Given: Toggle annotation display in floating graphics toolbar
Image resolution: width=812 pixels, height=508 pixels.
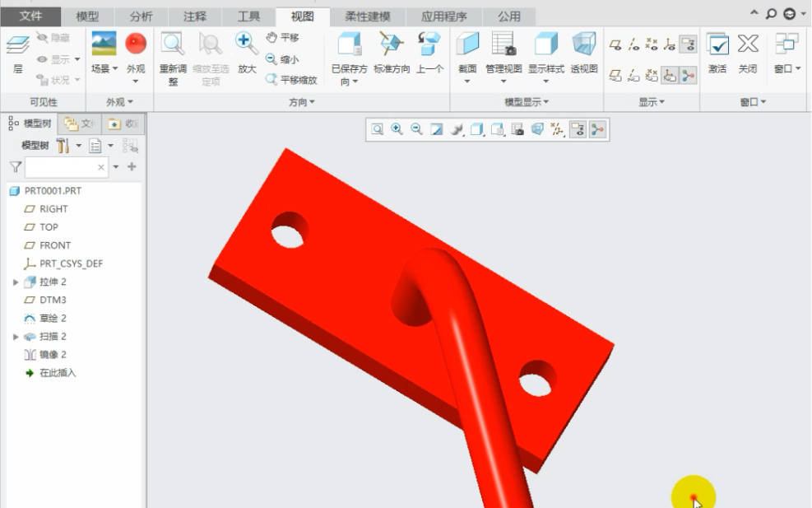Looking at the screenshot, I should pos(578,129).
